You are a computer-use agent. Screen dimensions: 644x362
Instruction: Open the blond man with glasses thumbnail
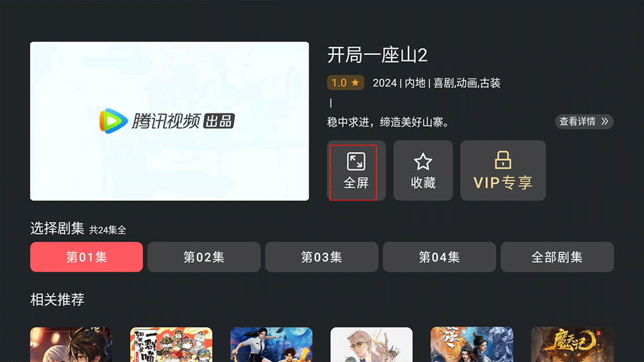pos(371,345)
